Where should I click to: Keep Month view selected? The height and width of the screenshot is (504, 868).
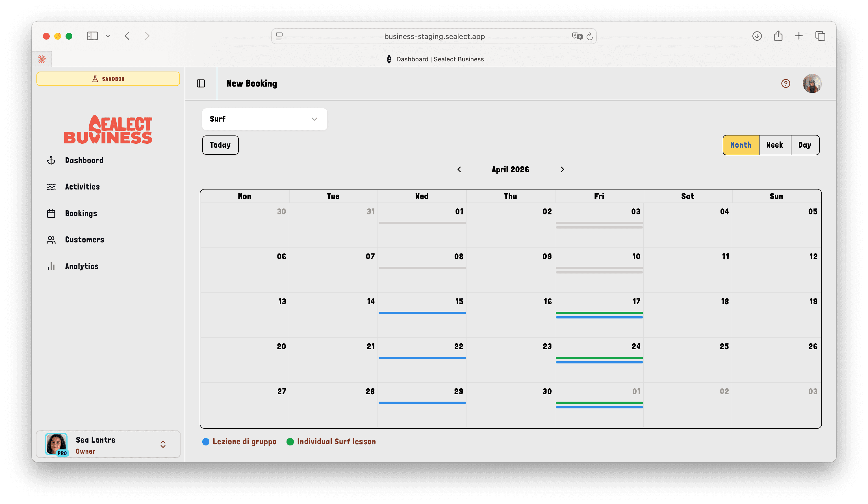(x=741, y=145)
